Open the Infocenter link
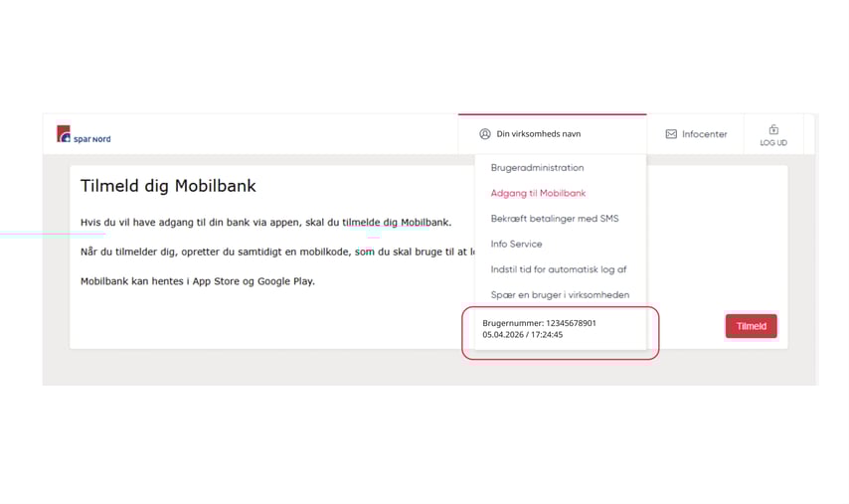The image size is (849, 504). pyautogui.click(x=704, y=134)
